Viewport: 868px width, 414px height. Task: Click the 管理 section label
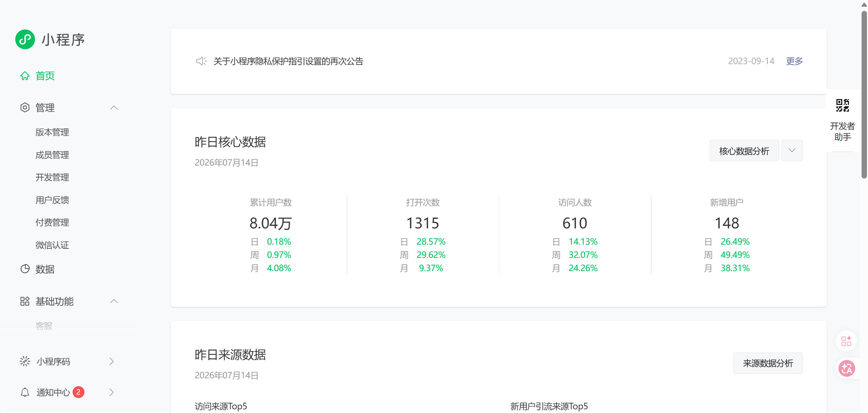pos(45,108)
